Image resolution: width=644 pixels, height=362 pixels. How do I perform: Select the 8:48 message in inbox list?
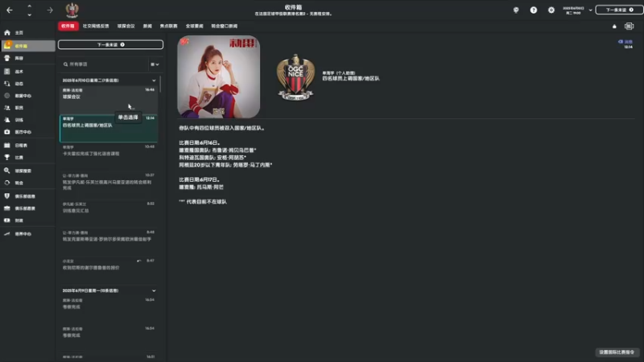109,243
